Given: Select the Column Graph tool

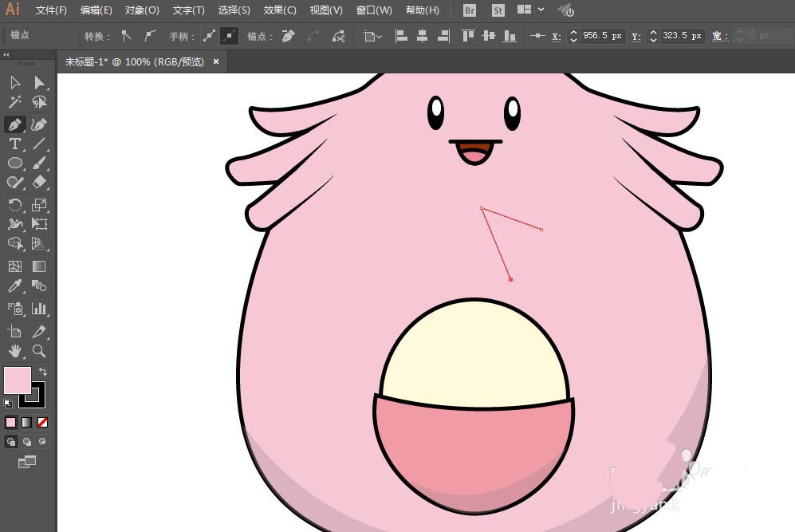Looking at the screenshot, I should (x=39, y=309).
